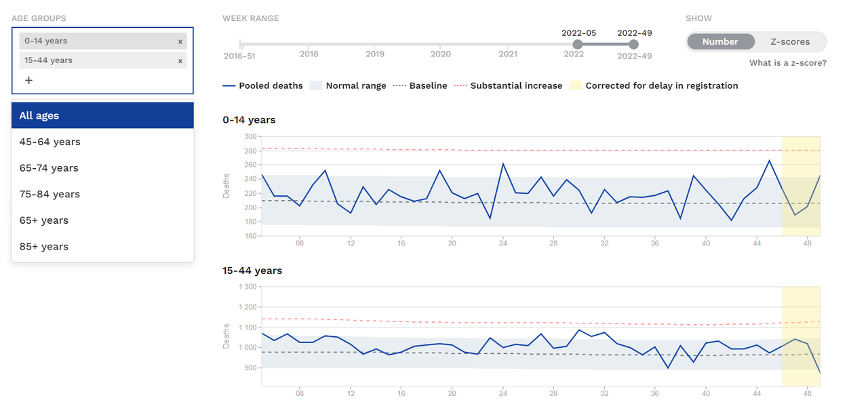Click the Pooled deaths legend item
This screenshot has width=868, height=417.
(263, 85)
